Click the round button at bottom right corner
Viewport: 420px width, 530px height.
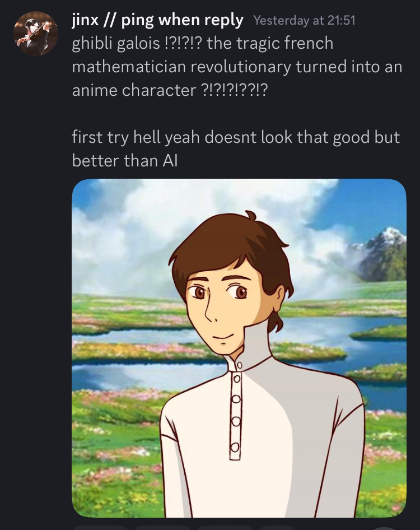[385, 528]
